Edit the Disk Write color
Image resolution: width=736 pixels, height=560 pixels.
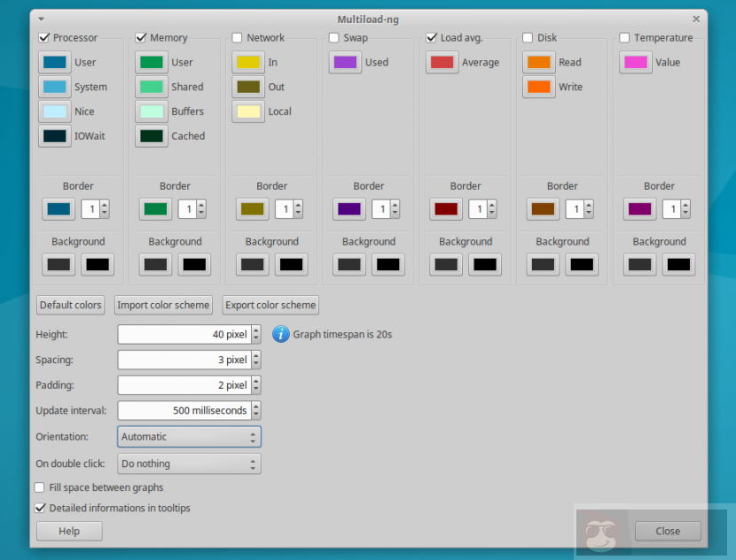539,87
